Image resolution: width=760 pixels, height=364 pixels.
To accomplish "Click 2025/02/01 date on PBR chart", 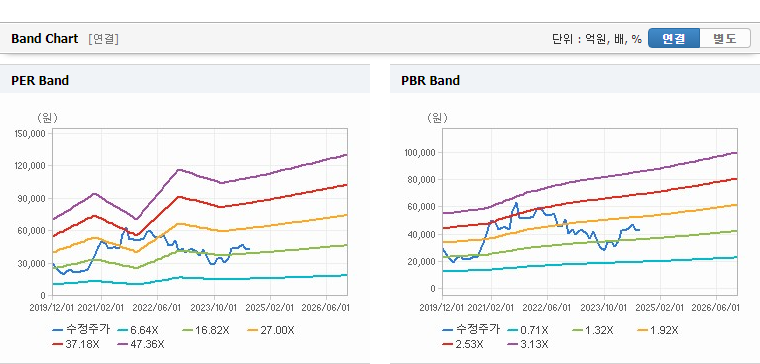I will 660,308.
